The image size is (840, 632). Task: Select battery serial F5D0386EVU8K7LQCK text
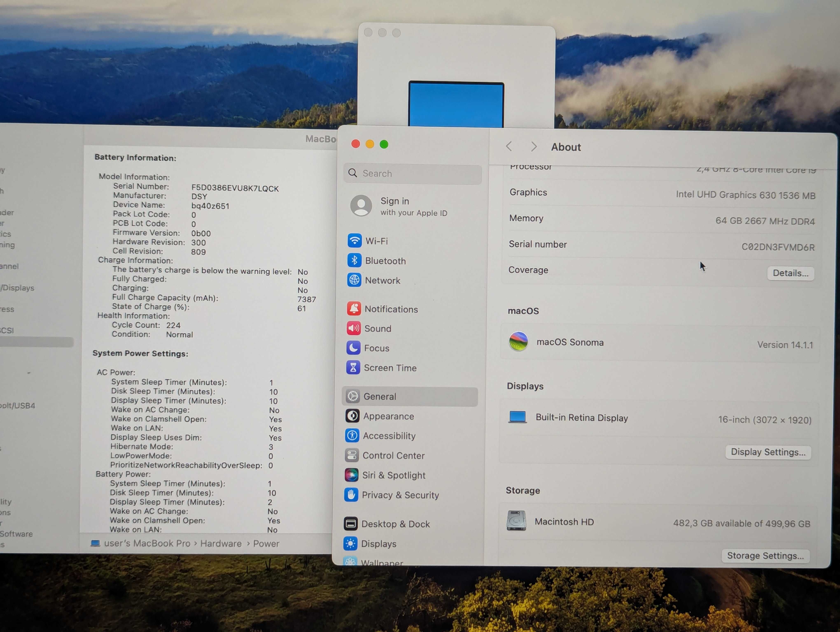coord(235,188)
